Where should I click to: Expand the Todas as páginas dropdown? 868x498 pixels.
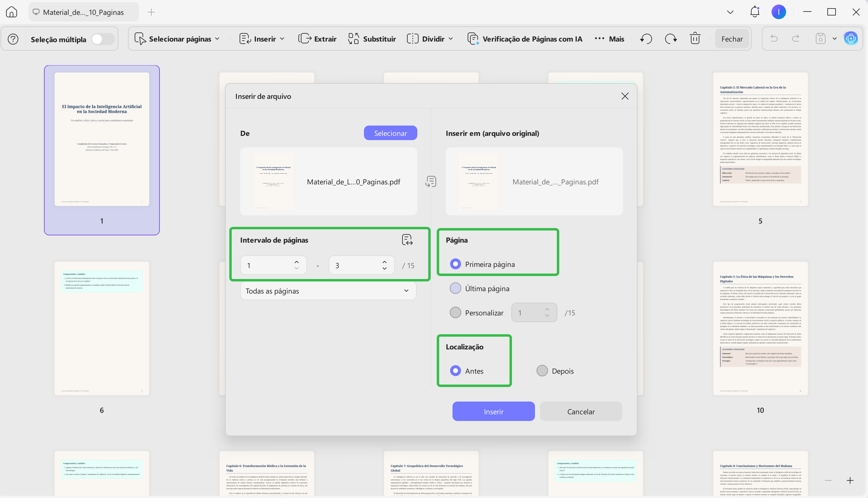328,291
